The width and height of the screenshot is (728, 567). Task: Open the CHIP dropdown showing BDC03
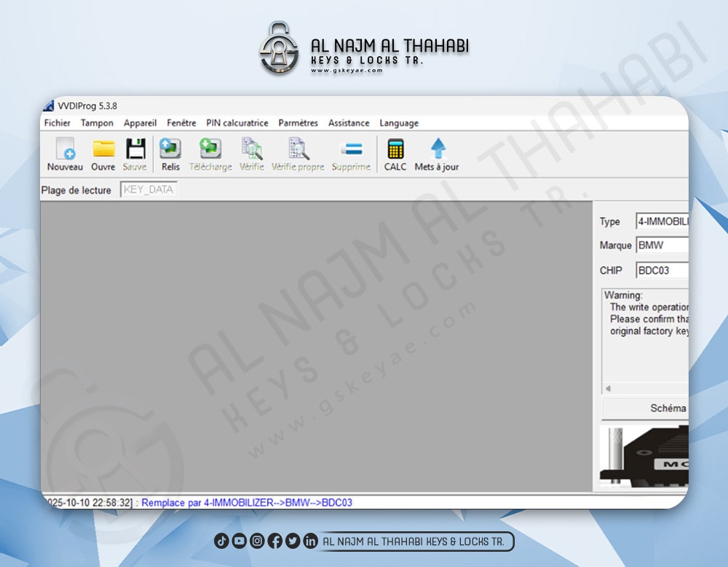pos(661,270)
